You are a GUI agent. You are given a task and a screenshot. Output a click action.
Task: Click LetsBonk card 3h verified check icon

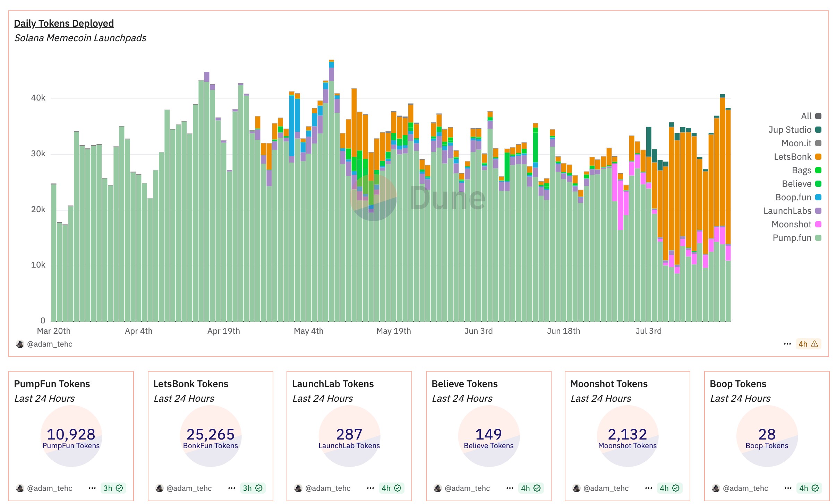coord(259,488)
